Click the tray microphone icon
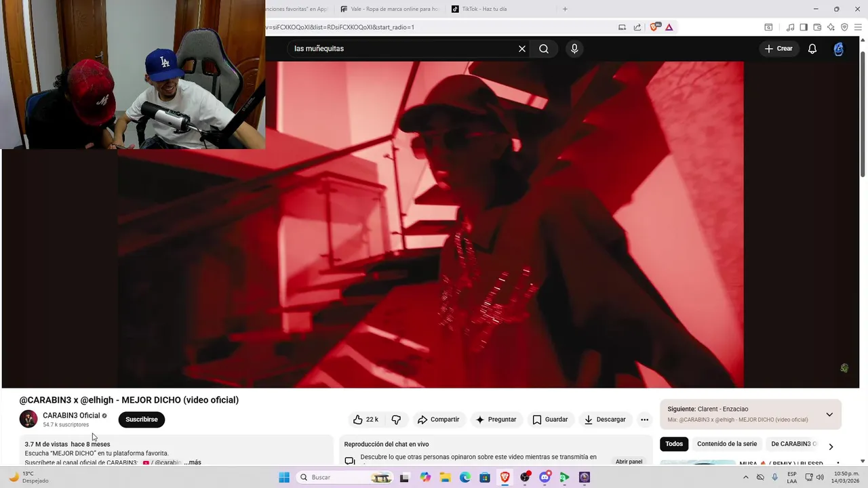Viewport: 868px width, 488px height. click(775, 477)
